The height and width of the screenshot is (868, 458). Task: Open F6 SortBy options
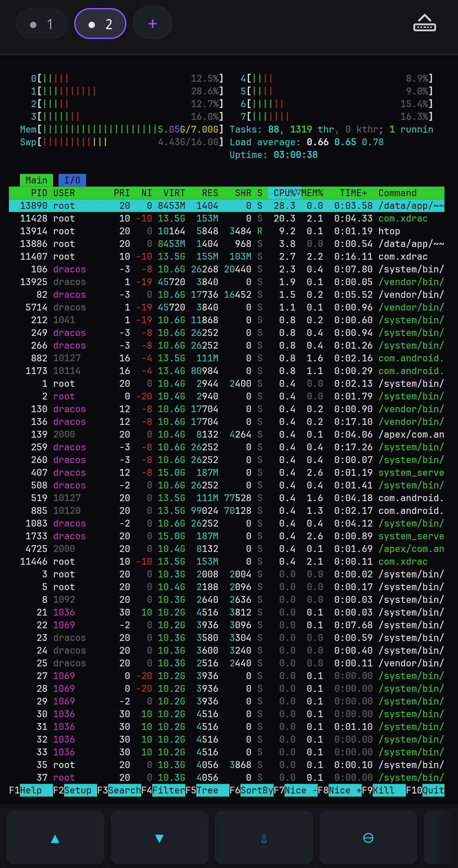(x=251, y=790)
